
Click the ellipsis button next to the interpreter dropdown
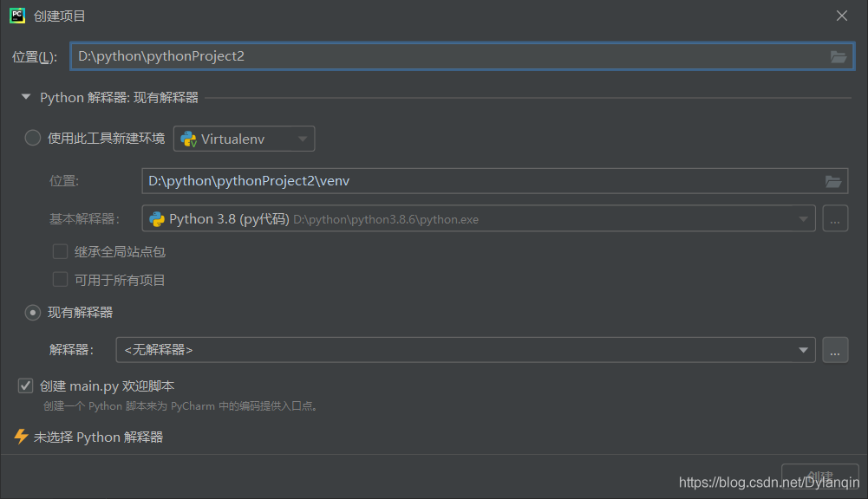tap(835, 350)
